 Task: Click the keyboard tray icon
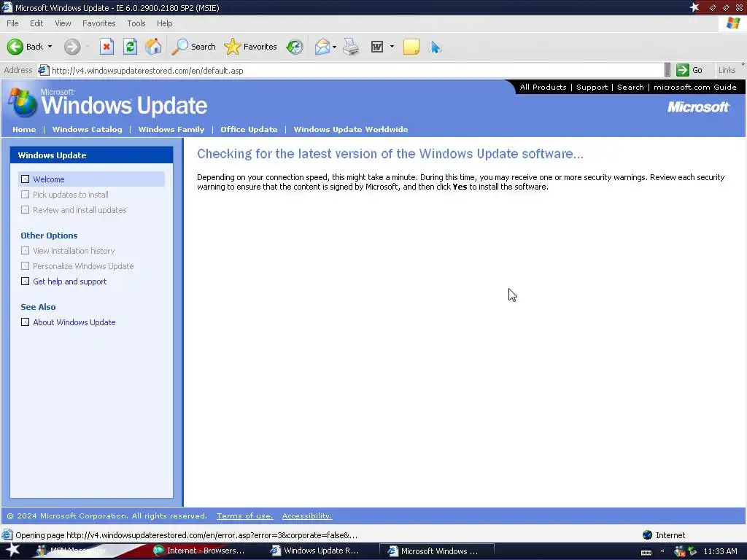coord(646,553)
